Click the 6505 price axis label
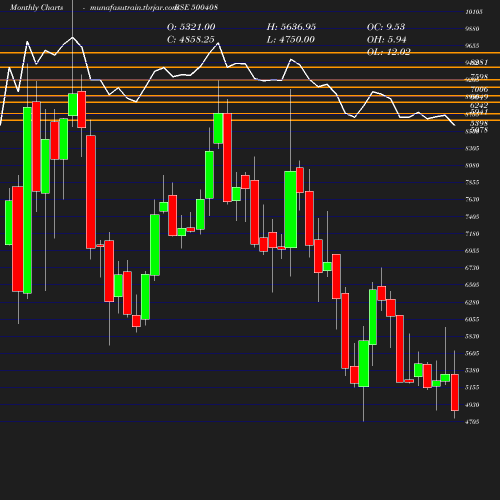This screenshot has width=500, height=500. pos(472,285)
